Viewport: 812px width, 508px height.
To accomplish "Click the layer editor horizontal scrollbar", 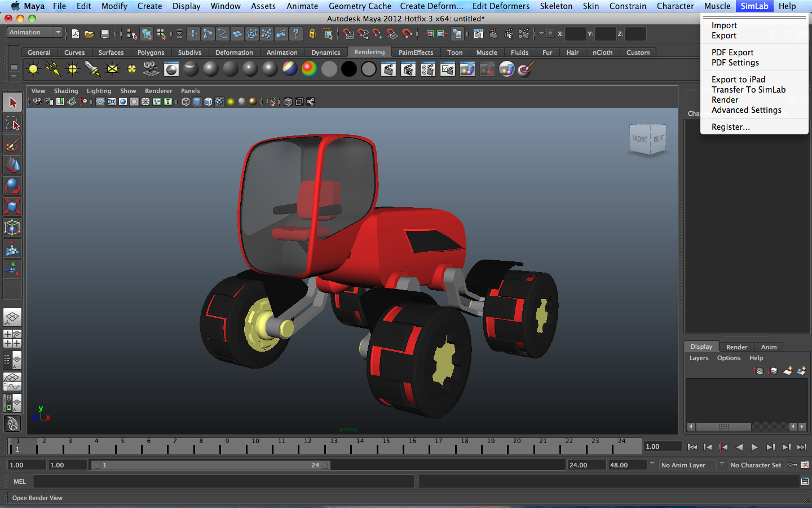I will (x=747, y=427).
